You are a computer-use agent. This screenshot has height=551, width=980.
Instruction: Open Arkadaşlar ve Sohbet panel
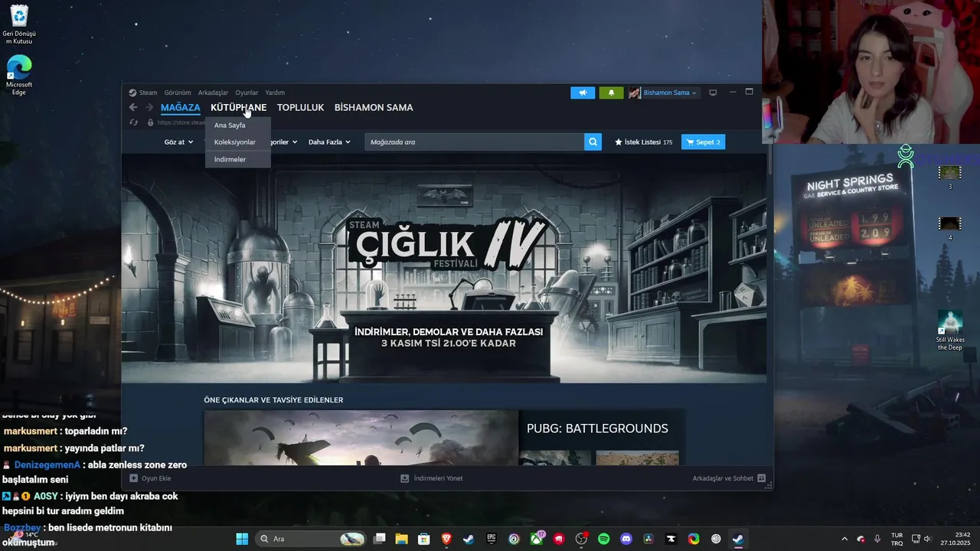pos(729,478)
